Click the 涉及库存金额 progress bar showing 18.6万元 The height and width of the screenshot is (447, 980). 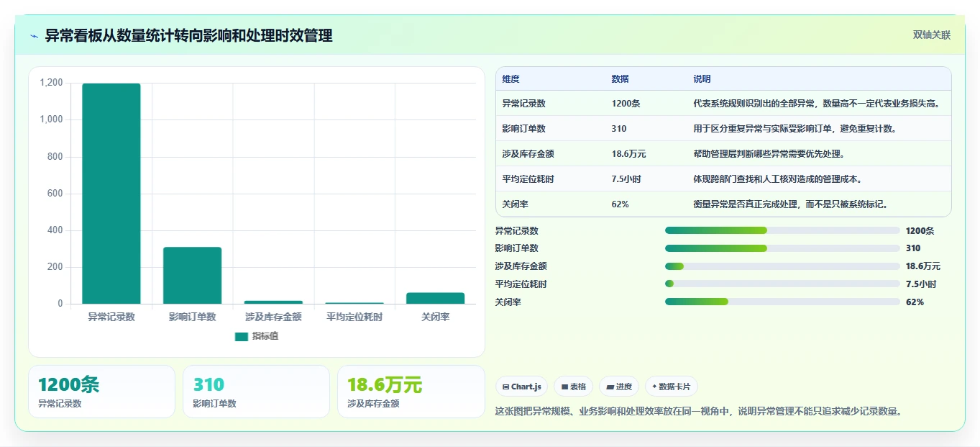click(x=782, y=266)
